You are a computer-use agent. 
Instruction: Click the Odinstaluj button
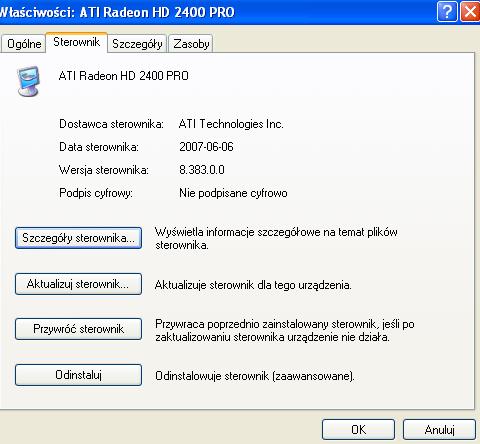click(78, 375)
